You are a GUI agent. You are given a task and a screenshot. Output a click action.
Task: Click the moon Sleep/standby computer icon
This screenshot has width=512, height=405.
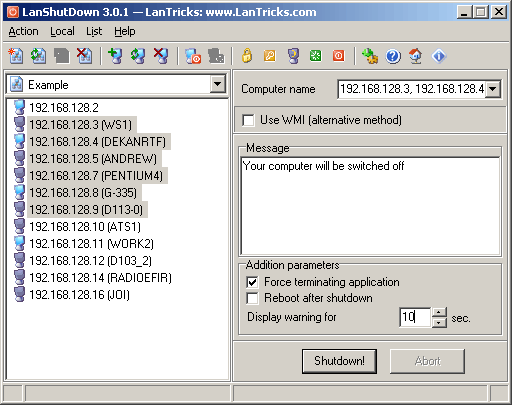(293, 56)
